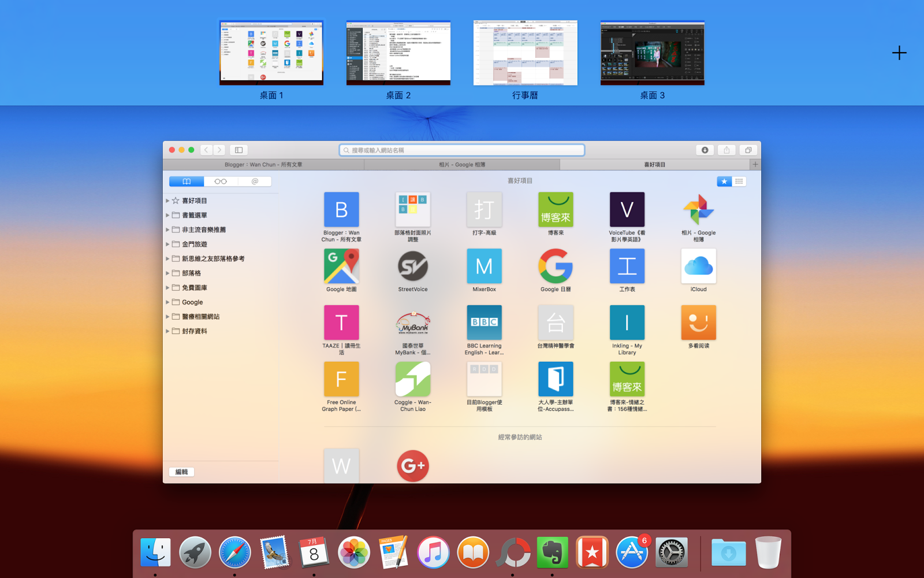Open the MixerBox favorite icon
This screenshot has width=924, height=578.
coord(484,266)
